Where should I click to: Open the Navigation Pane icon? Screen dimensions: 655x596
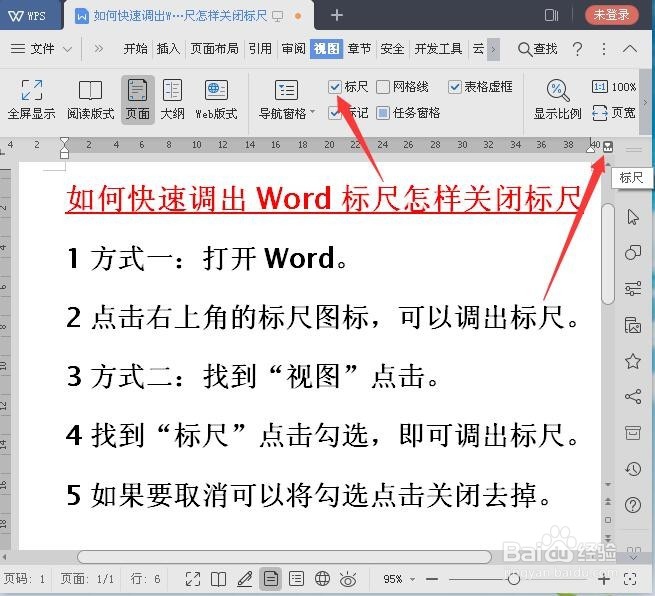pyautogui.click(x=286, y=90)
